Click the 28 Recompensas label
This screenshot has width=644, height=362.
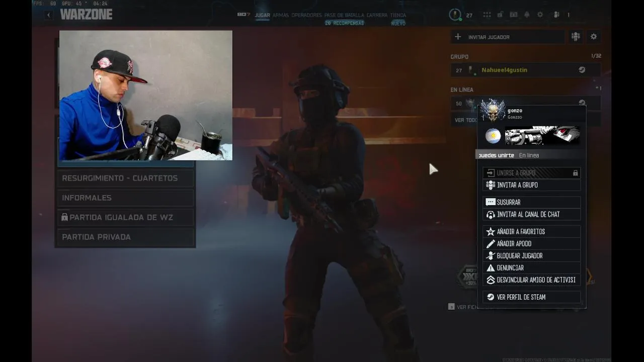point(344,23)
